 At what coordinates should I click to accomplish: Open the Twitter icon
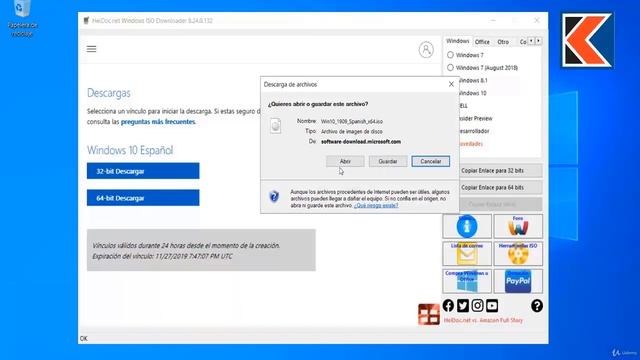coord(463,305)
